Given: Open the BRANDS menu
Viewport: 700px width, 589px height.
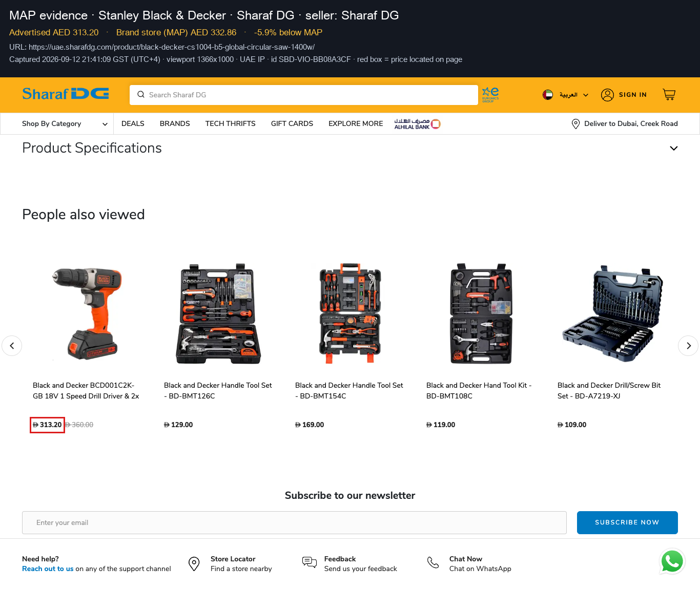Looking at the screenshot, I should [175, 124].
